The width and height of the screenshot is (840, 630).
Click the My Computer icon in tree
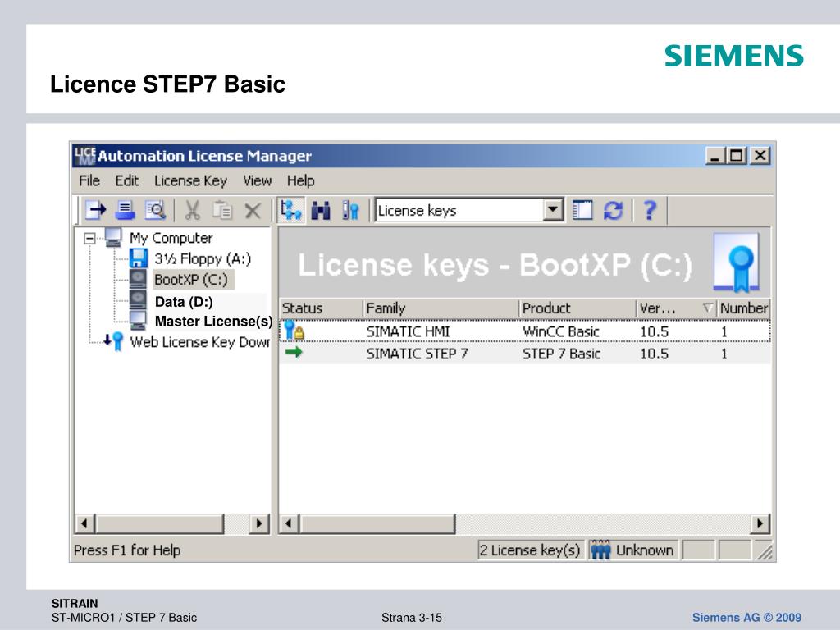point(113,237)
